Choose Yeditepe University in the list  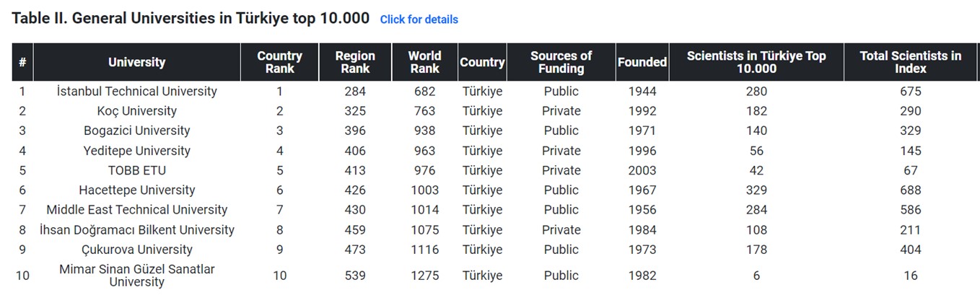(x=137, y=151)
